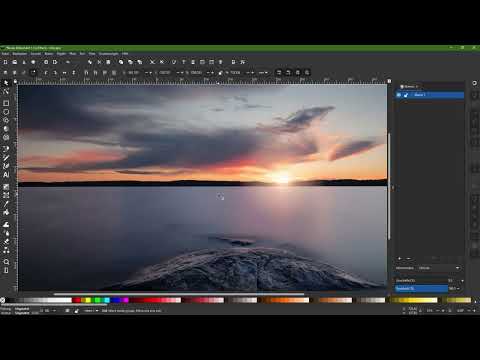Click the Export icon
This screenshot has width=480, height=360.
(55, 62)
